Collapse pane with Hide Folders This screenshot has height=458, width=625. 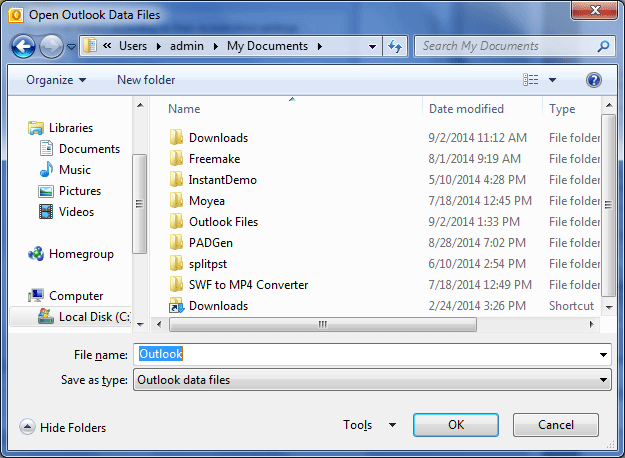pyautogui.click(x=63, y=427)
